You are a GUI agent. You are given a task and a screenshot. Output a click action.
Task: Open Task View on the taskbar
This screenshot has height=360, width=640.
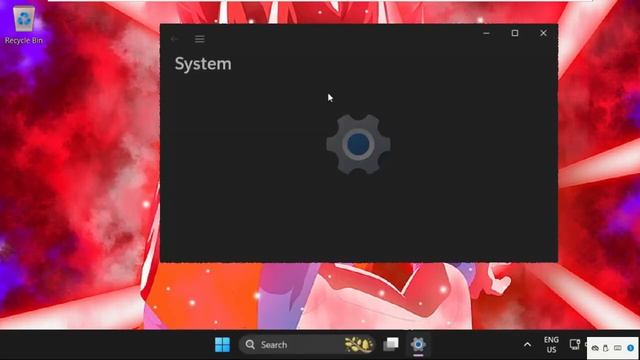pyautogui.click(x=391, y=344)
